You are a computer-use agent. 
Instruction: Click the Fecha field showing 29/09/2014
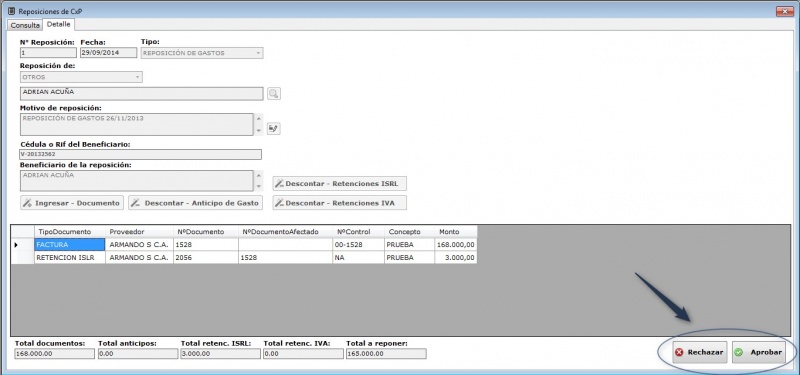(x=108, y=53)
